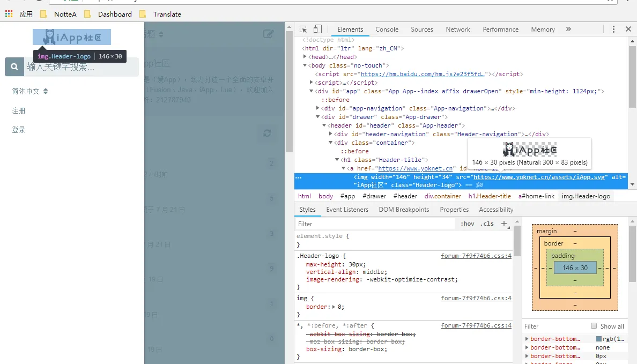
Task: Collapse the div#drawer node
Action: tap(317, 116)
